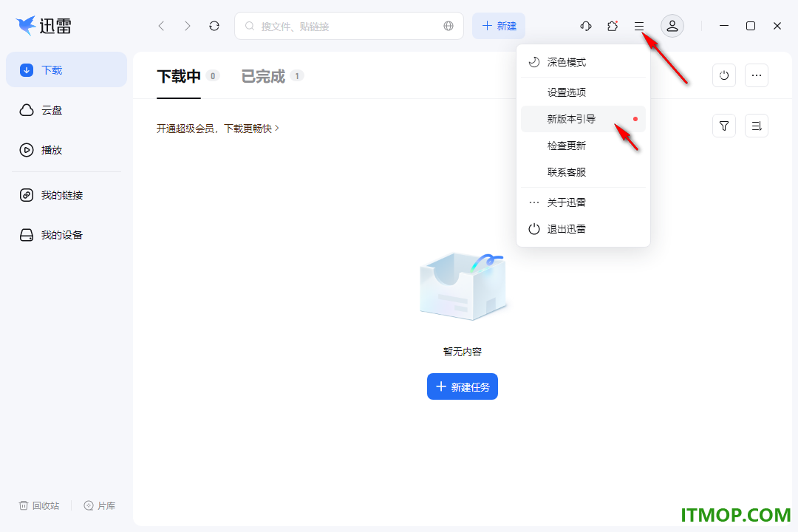Click the search box for files and links

click(x=349, y=26)
